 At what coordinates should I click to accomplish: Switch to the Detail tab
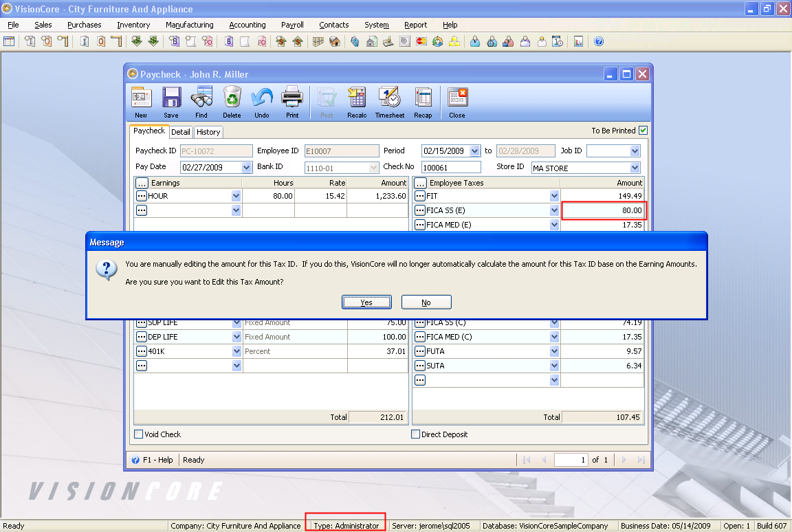[x=181, y=132]
